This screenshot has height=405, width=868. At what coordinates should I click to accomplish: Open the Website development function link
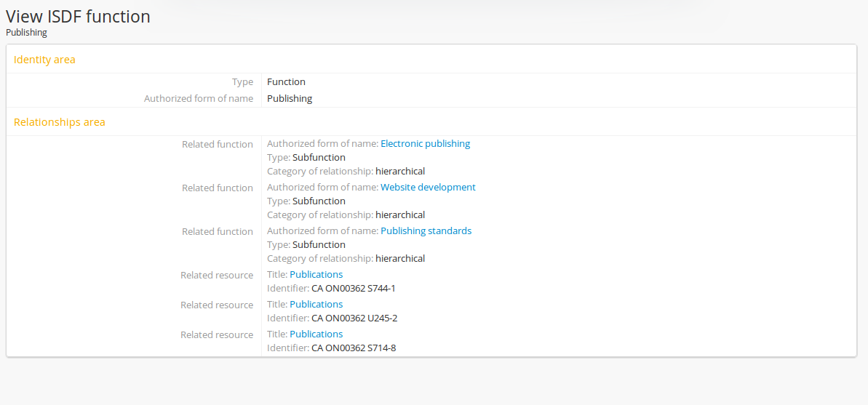click(x=428, y=188)
